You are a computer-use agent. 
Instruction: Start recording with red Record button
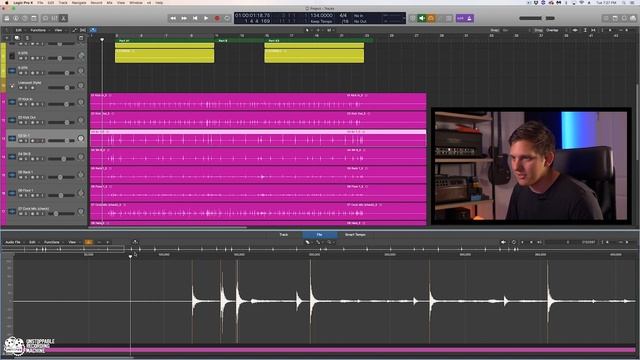tap(217, 18)
